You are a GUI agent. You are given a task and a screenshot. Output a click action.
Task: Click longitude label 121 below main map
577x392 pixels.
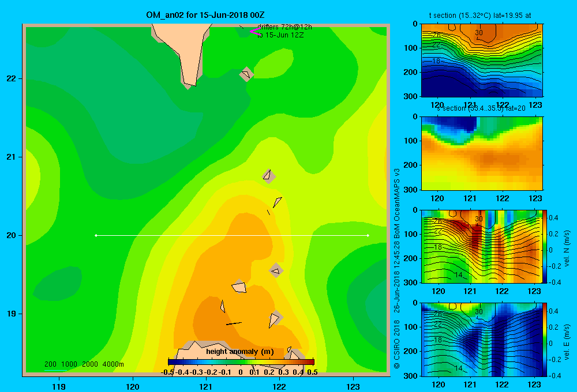click(x=206, y=386)
